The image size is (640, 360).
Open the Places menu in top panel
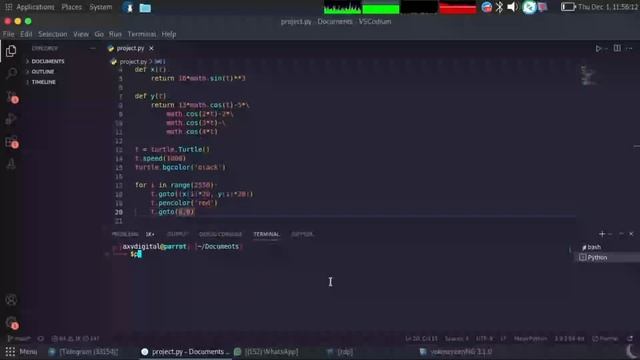click(71, 7)
